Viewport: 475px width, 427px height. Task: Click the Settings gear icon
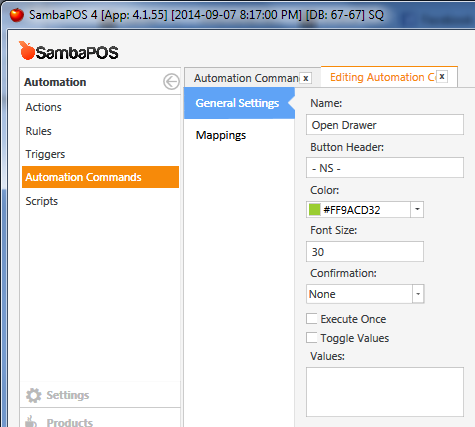click(x=34, y=395)
